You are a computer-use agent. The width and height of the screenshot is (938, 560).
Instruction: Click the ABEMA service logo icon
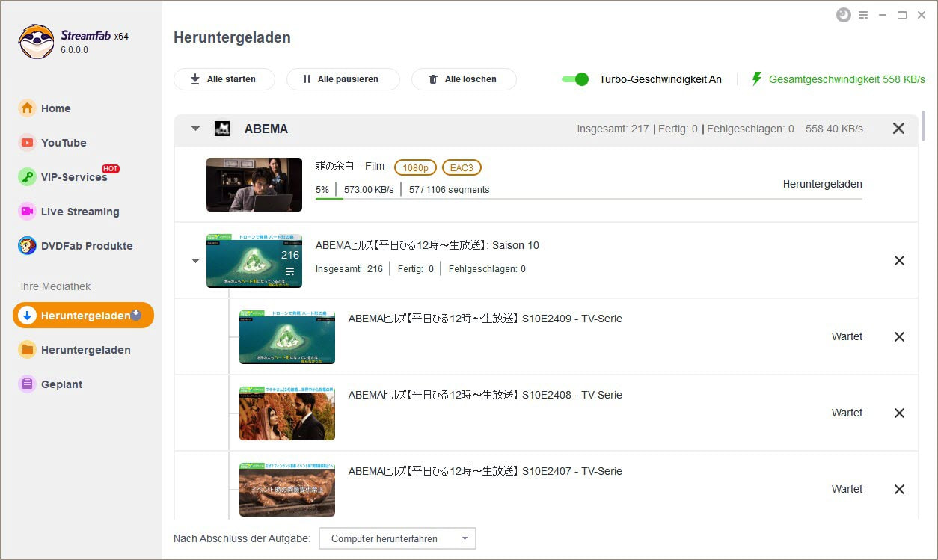(222, 129)
